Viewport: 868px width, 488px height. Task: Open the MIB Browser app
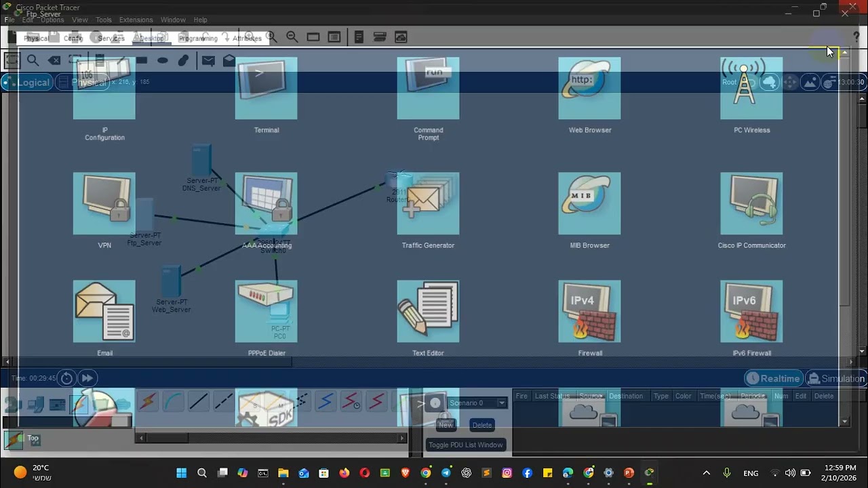pyautogui.click(x=589, y=203)
